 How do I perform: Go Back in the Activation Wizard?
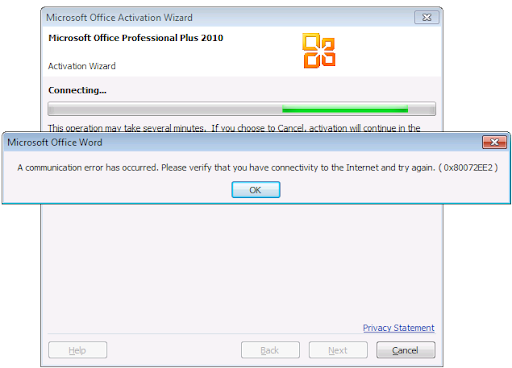click(270, 350)
